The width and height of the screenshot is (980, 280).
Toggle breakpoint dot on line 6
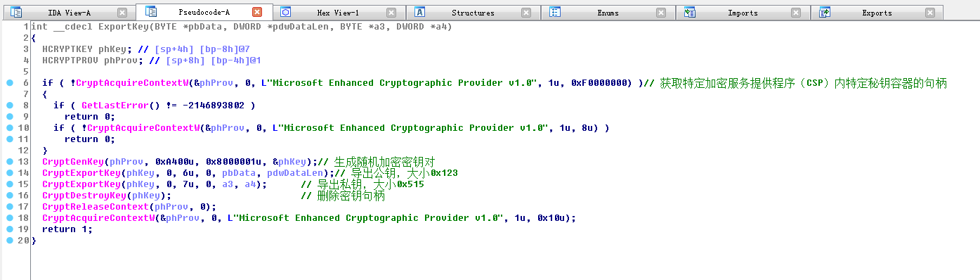click(9, 83)
